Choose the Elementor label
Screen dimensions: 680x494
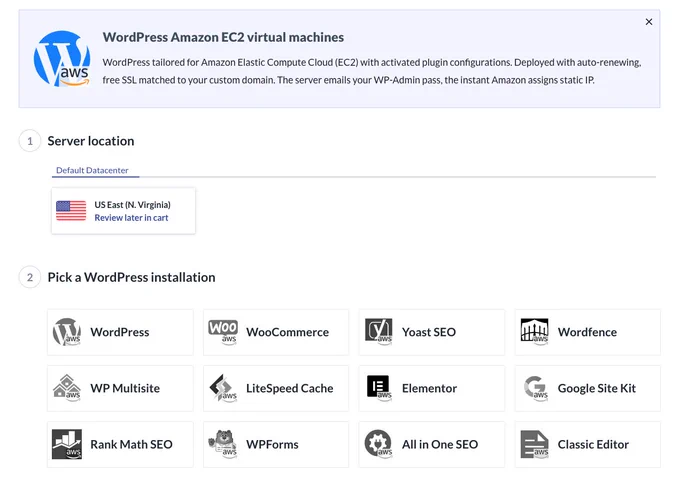pyautogui.click(x=429, y=388)
